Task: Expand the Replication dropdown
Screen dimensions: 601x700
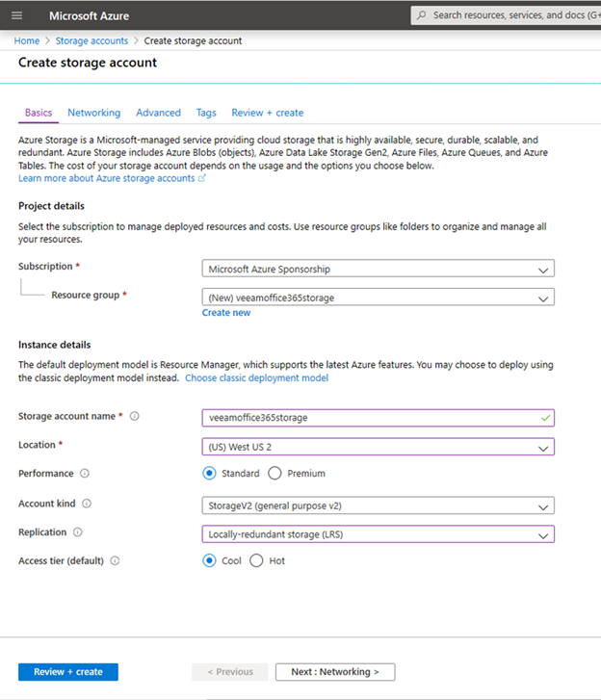Action: [x=379, y=534]
